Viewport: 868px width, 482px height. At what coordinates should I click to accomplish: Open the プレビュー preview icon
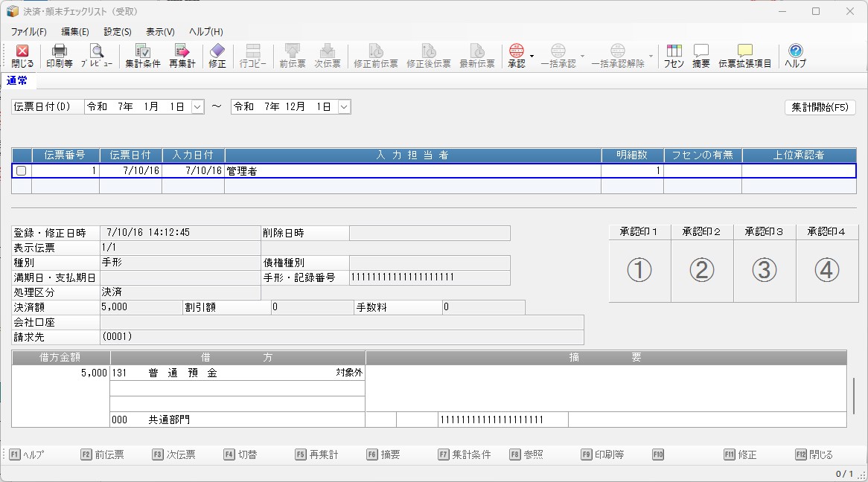click(x=97, y=56)
